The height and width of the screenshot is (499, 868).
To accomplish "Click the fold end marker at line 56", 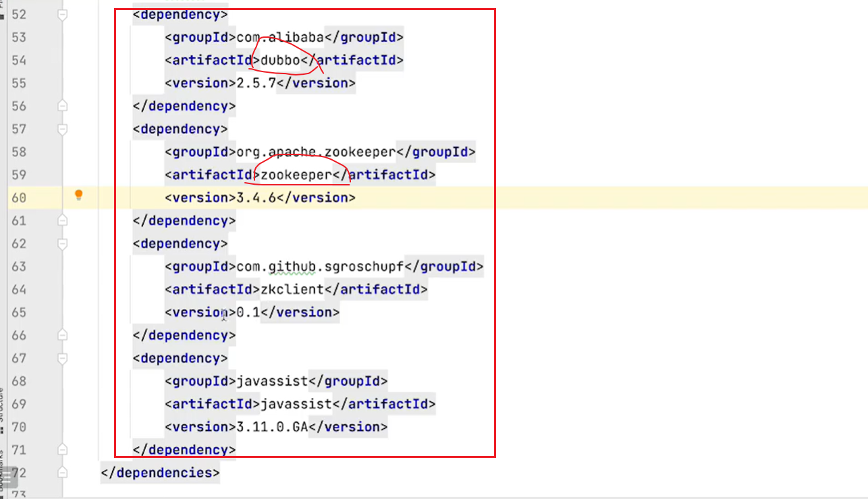I will pos(62,106).
